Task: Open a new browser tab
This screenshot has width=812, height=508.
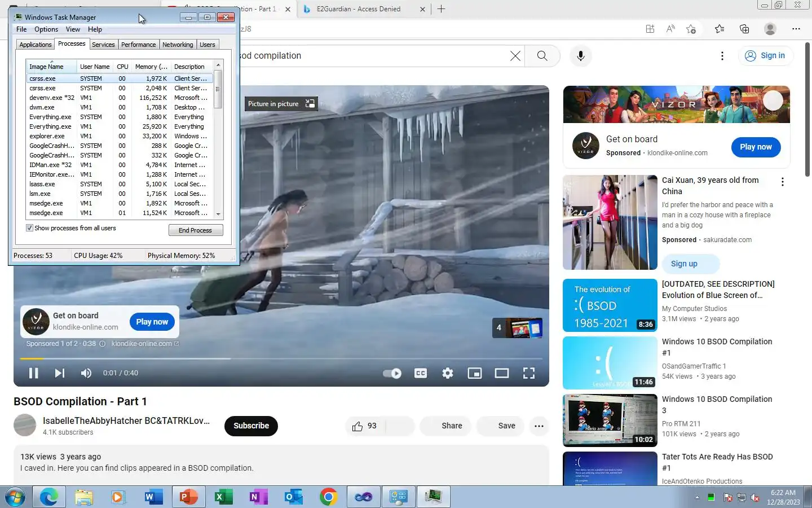Action: coord(442,9)
